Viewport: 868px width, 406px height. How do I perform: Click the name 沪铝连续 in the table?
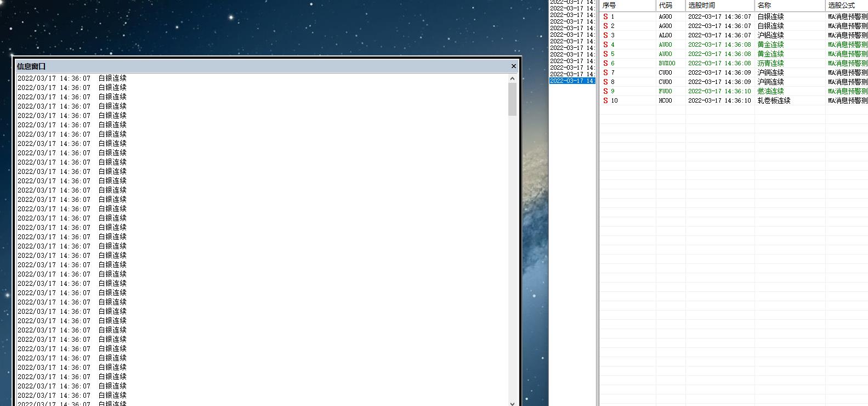[x=770, y=35]
